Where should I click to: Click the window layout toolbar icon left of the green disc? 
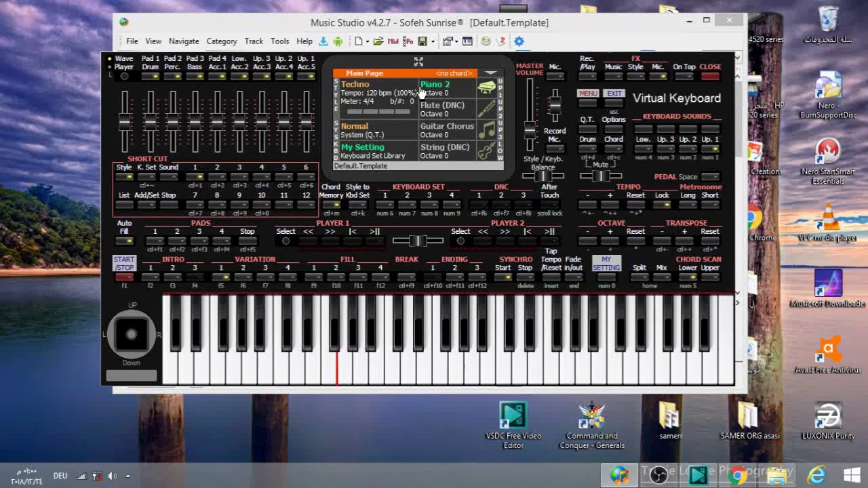click(x=467, y=41)
